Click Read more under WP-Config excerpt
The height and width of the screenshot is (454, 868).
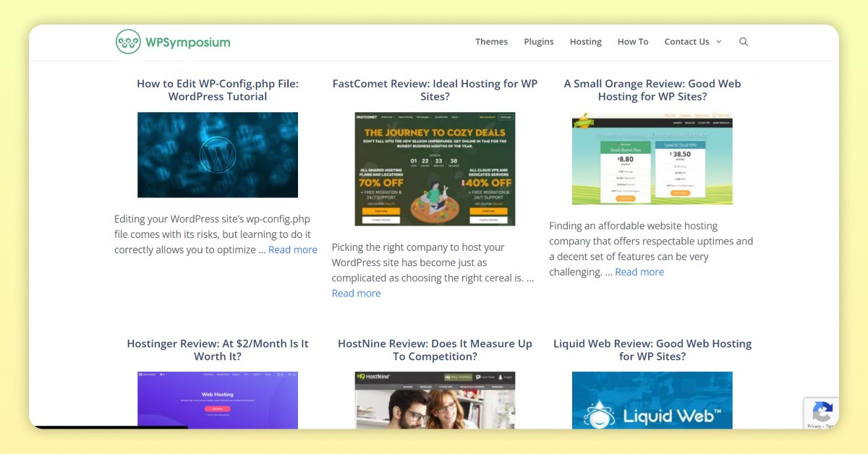pyautogui.click(x=293, y=250)
